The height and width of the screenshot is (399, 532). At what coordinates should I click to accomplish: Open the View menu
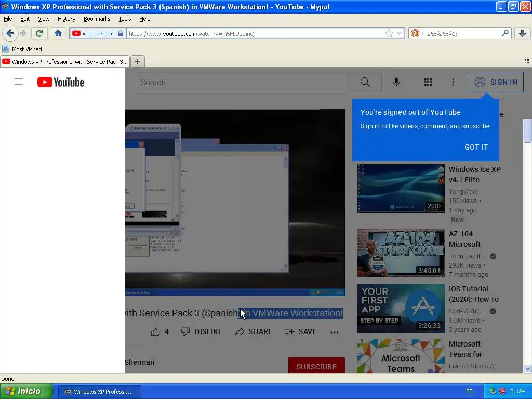pyautogui.click(x=44, y=19)
